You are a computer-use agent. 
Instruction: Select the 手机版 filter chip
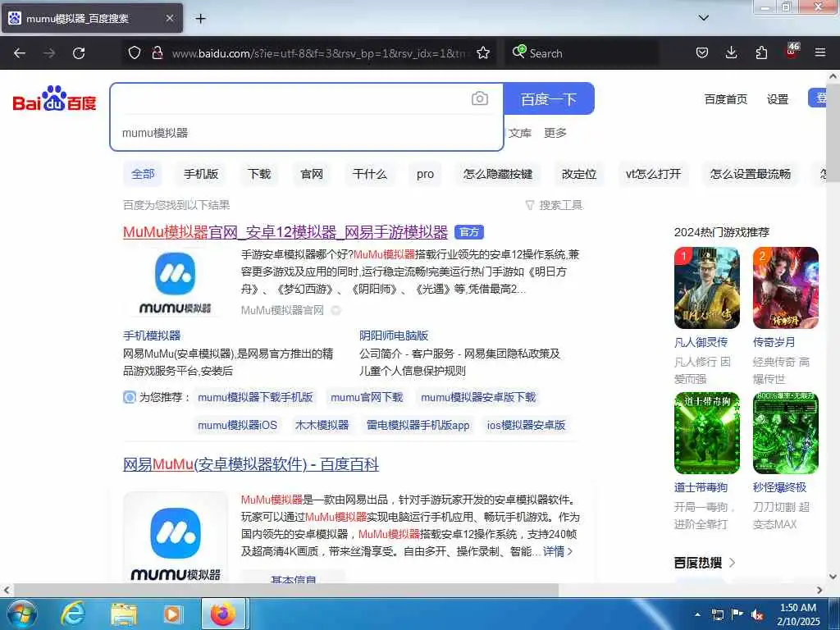(x=201, y=174)
